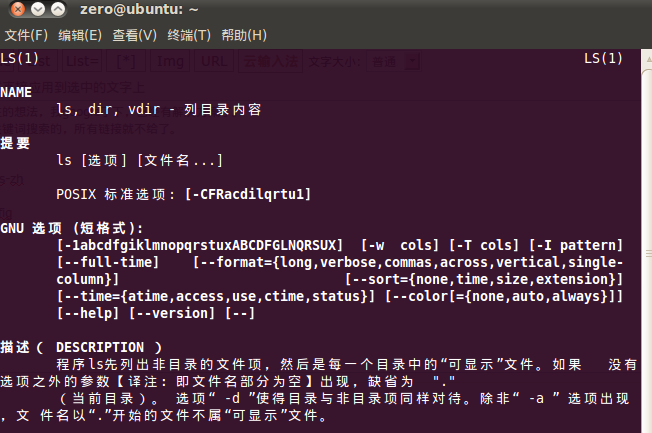Maximize the terminal window

[58, 9]
